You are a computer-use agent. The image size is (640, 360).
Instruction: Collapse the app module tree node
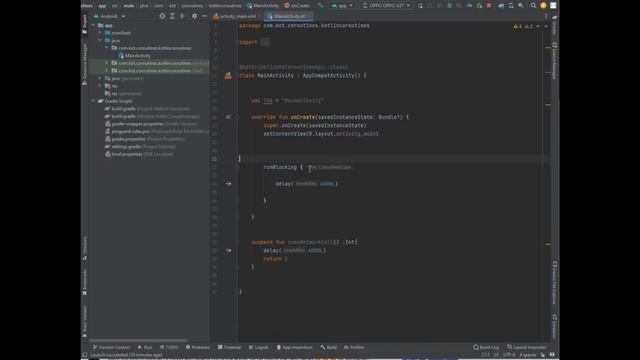click(x=93, y=25)
